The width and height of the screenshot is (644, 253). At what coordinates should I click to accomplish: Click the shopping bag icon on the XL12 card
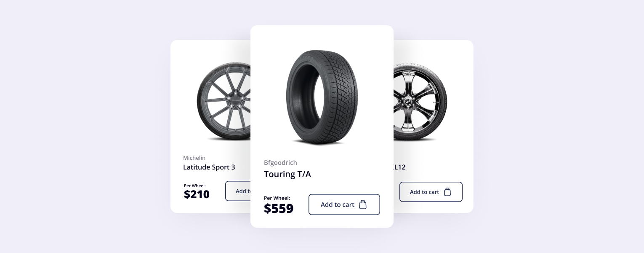447,192
